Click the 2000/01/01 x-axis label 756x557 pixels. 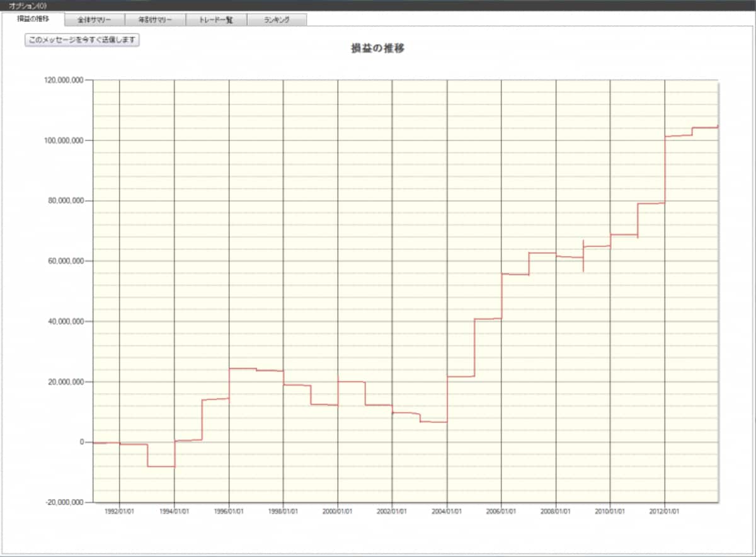pyautogui.click(x=338, y=512)
